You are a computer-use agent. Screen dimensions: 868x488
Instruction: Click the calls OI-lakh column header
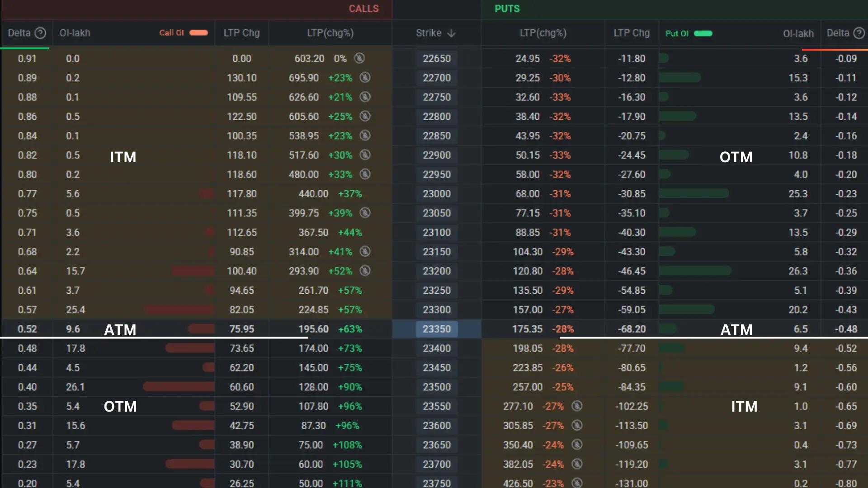pyautogui.click(x=75, y=33)
